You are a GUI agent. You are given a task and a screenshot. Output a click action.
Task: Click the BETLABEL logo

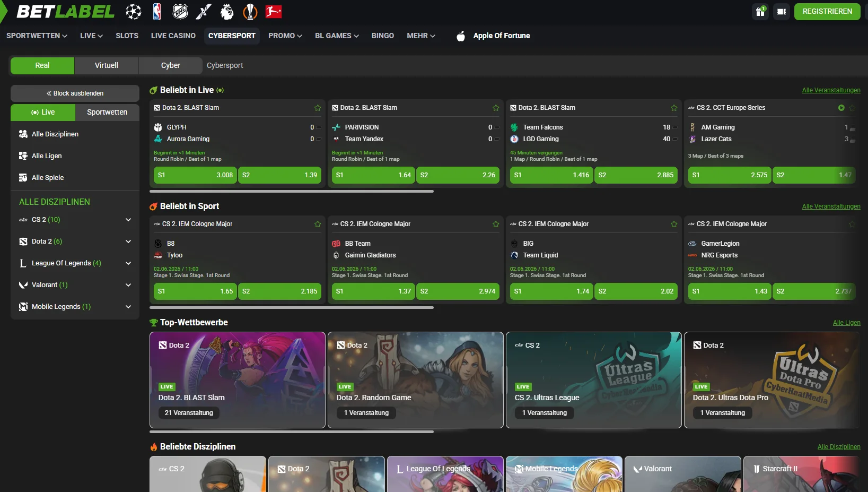65,12
